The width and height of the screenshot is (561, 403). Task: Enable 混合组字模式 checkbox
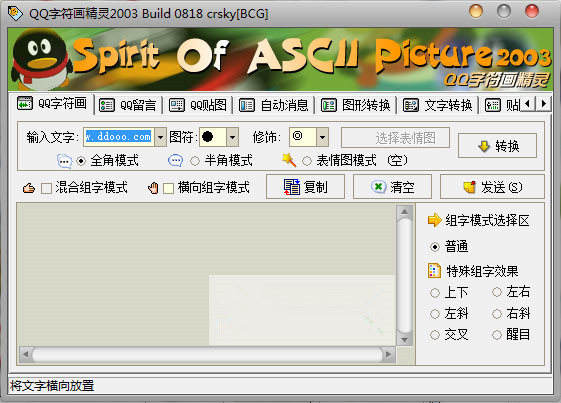(x=47, y=188)
